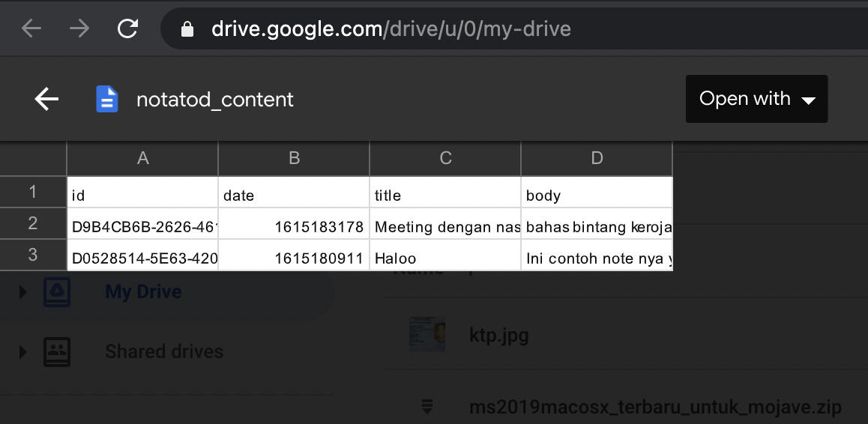
Task: Click the Shared drives icon
Action: [57, 351]
